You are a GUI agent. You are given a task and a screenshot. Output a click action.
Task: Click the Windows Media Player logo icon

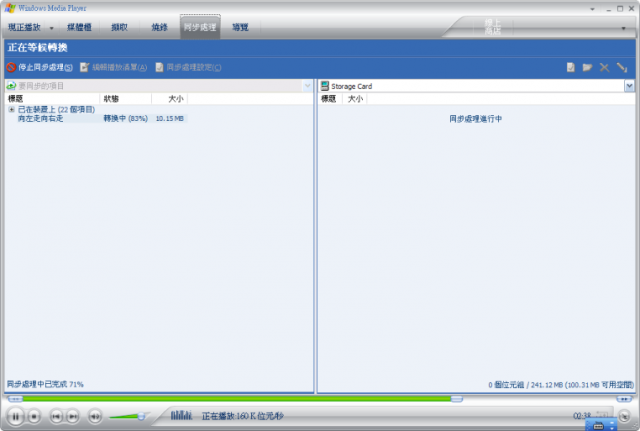pyautogui.click(x=10, y=8)
